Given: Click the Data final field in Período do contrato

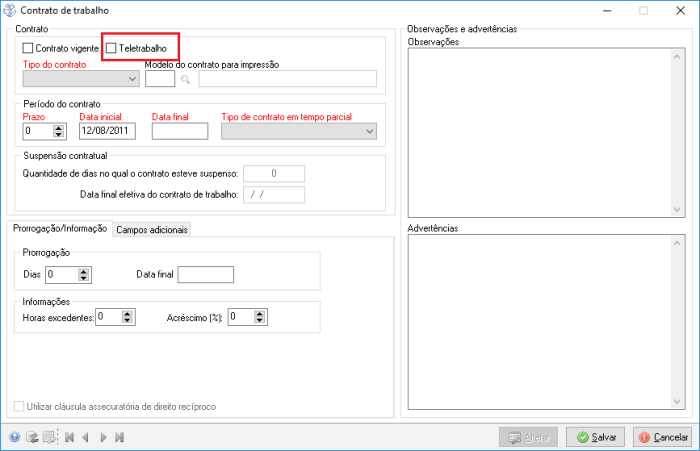Looking at the screenshot, I should coord(178,131).
